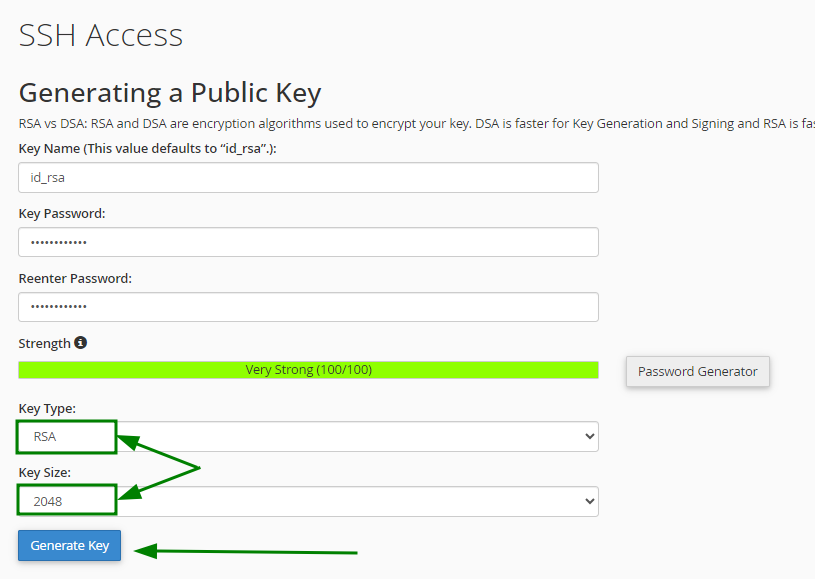Click the Key Password label
Image resolution: width=815 pixels, height=579 pixels.
62,214
